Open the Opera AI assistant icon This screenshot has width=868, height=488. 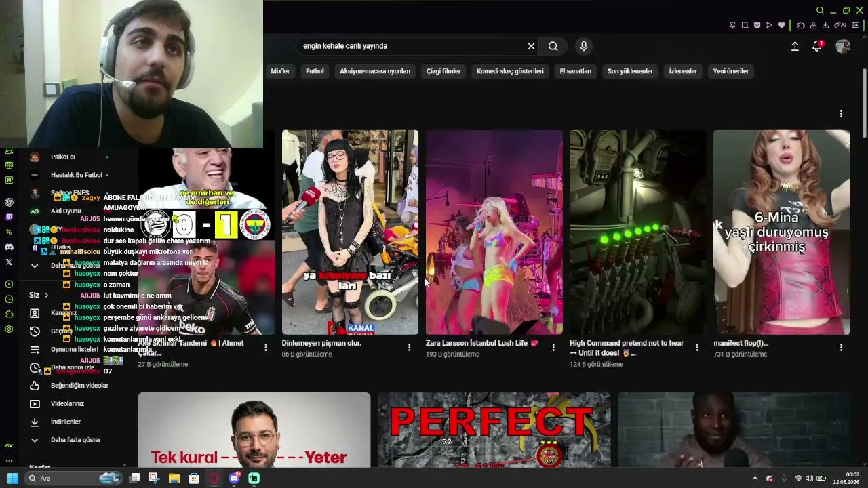click(x=840, y=26)
